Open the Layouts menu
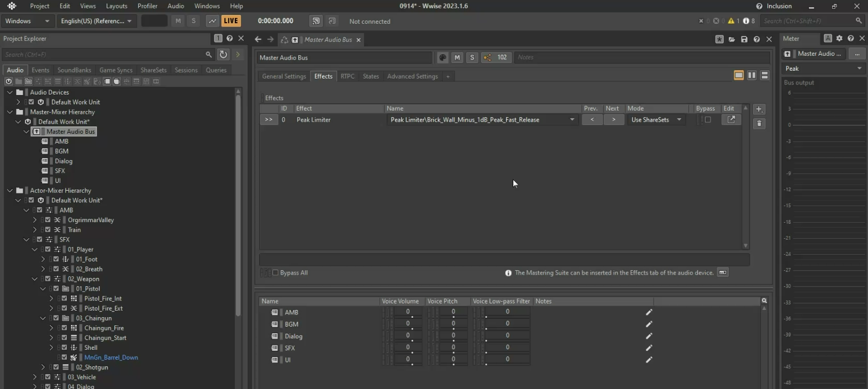Viewport: 868px width, 389px height. click(x=117, y=6)
